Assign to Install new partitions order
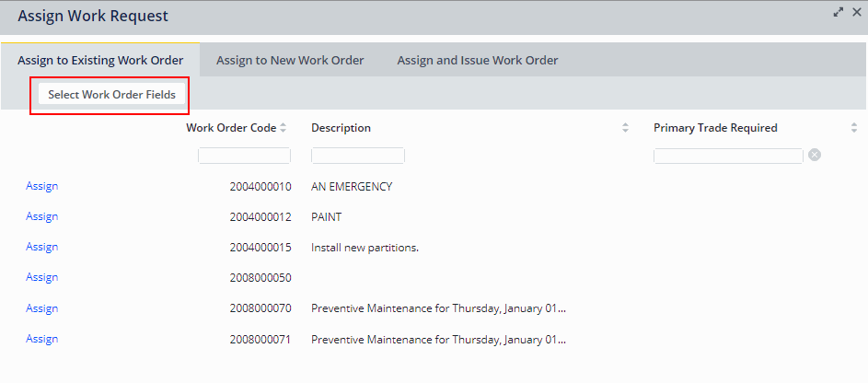868x383 pixels. (x=42, y=247)
